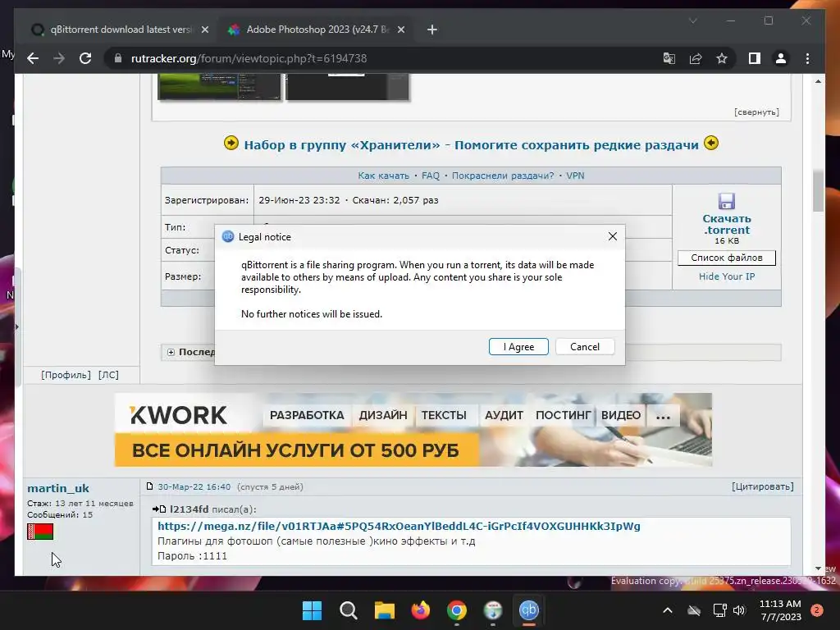Open Windows Start menu

312,610
